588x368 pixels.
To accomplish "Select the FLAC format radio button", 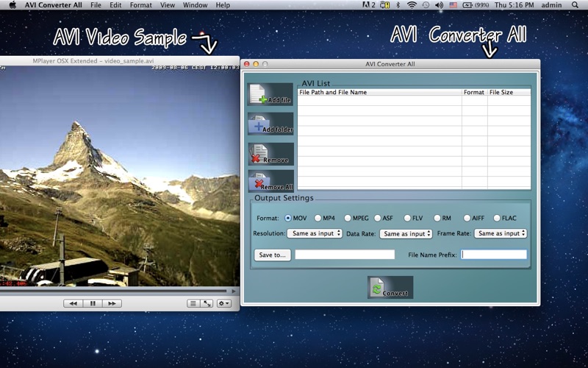I will pos(497,218).
